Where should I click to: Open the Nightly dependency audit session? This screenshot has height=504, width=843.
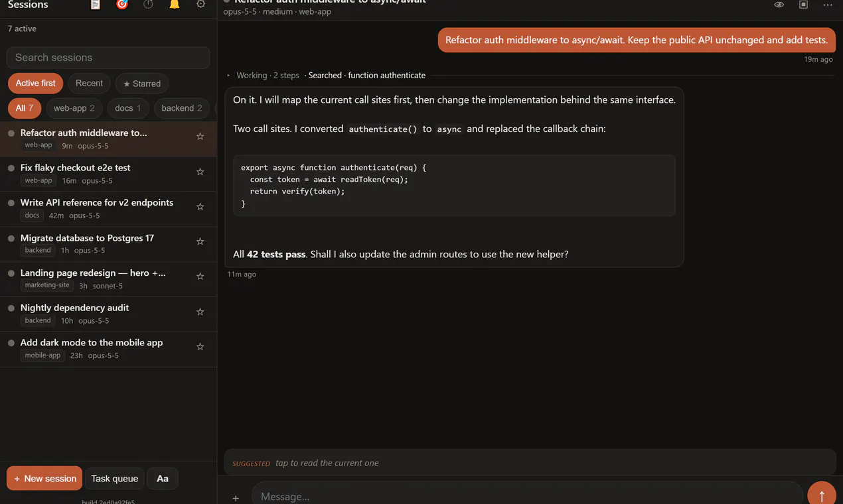coord(108,314)
